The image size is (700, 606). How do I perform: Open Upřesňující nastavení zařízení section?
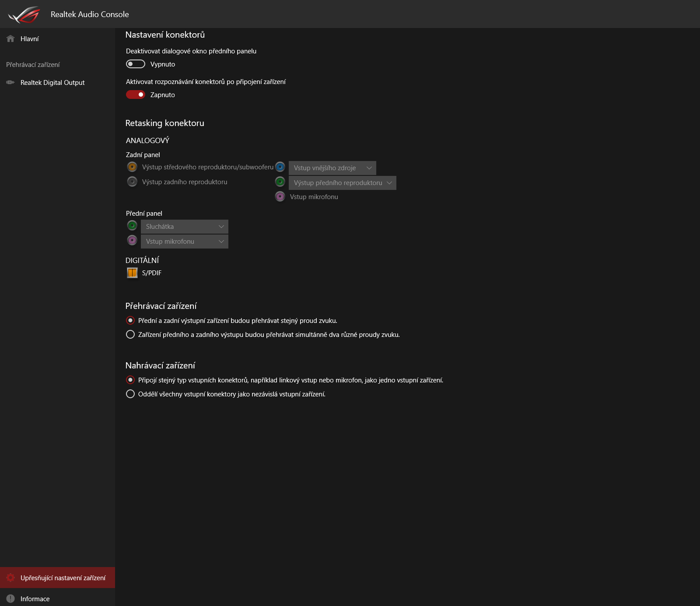pos(57,578)
